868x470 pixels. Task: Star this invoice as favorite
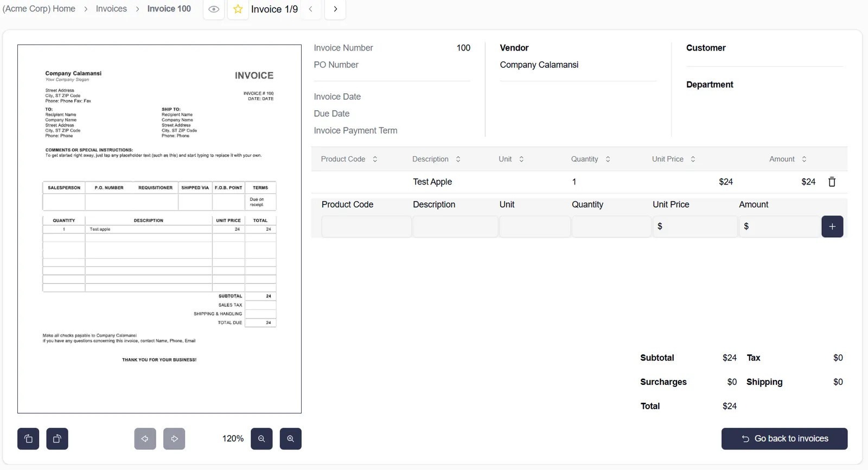[238, 9]
